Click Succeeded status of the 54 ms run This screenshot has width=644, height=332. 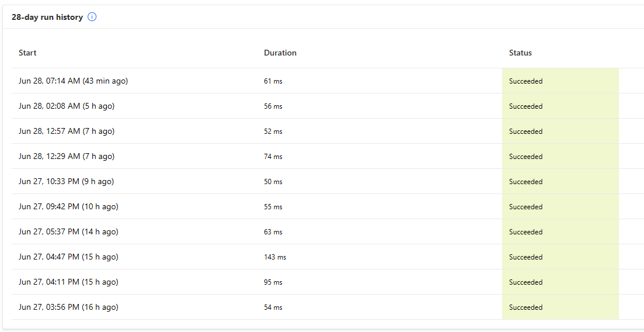point(525,307)
